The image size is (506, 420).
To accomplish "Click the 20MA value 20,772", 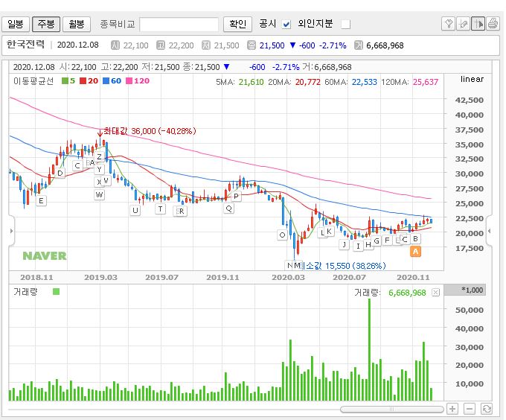I will (308, 82).
